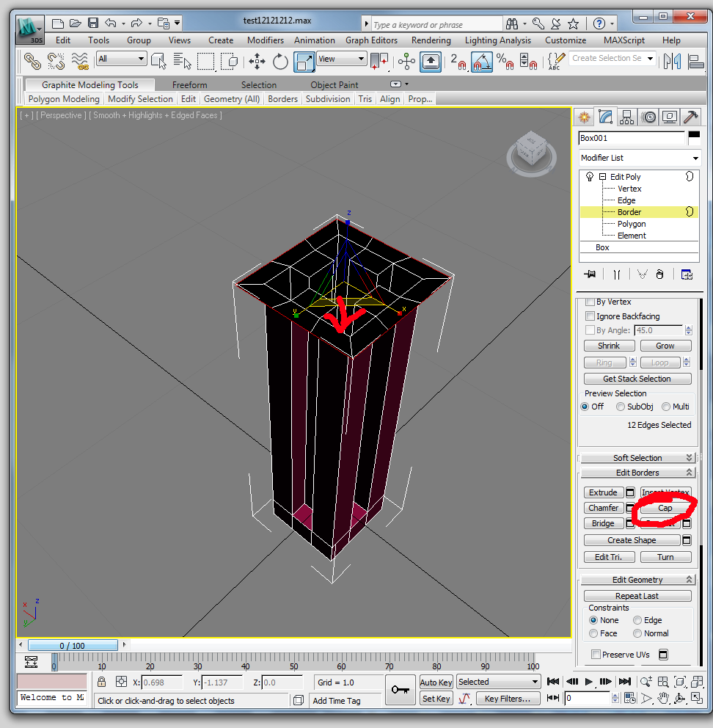
Task: Open the Modifiers menu
Action: [265, 40]
